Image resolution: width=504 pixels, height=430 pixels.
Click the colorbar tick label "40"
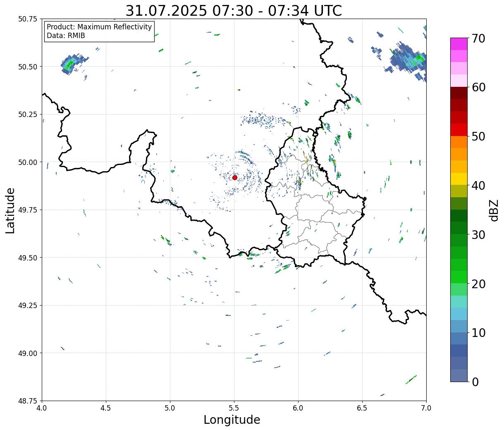pyautogui.click(x=478, y=186)
